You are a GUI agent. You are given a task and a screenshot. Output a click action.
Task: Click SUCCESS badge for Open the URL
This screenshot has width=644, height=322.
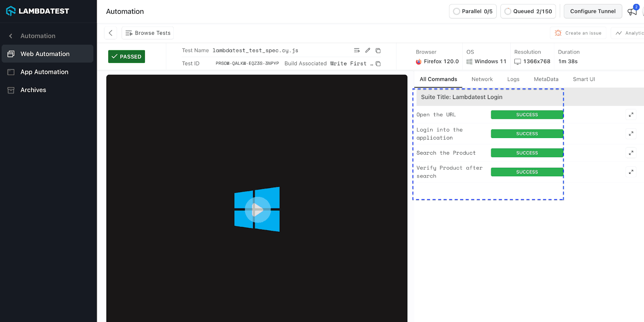pyautogui.click(x=527, y=115)
